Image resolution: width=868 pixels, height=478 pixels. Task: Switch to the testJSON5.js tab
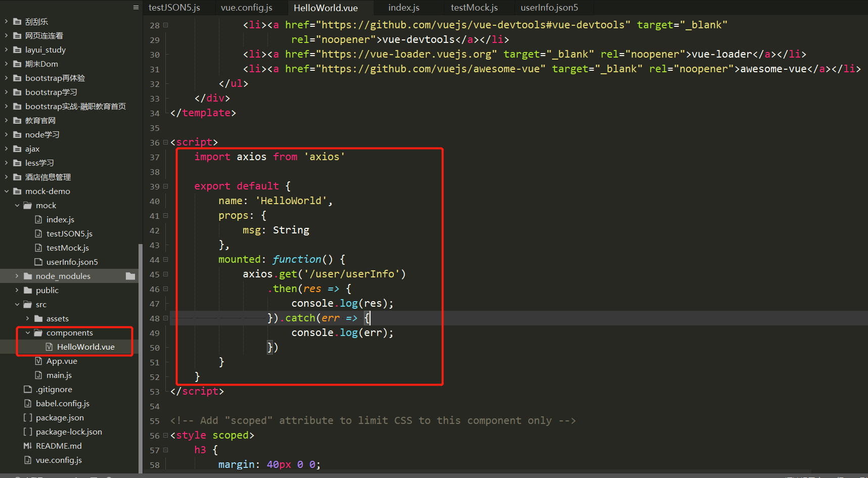pos(174,8)
